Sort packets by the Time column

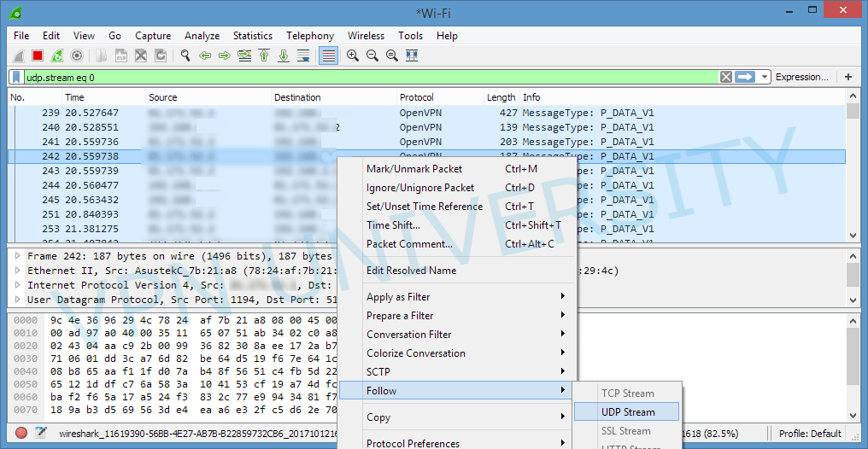click(x=103, y=97)
